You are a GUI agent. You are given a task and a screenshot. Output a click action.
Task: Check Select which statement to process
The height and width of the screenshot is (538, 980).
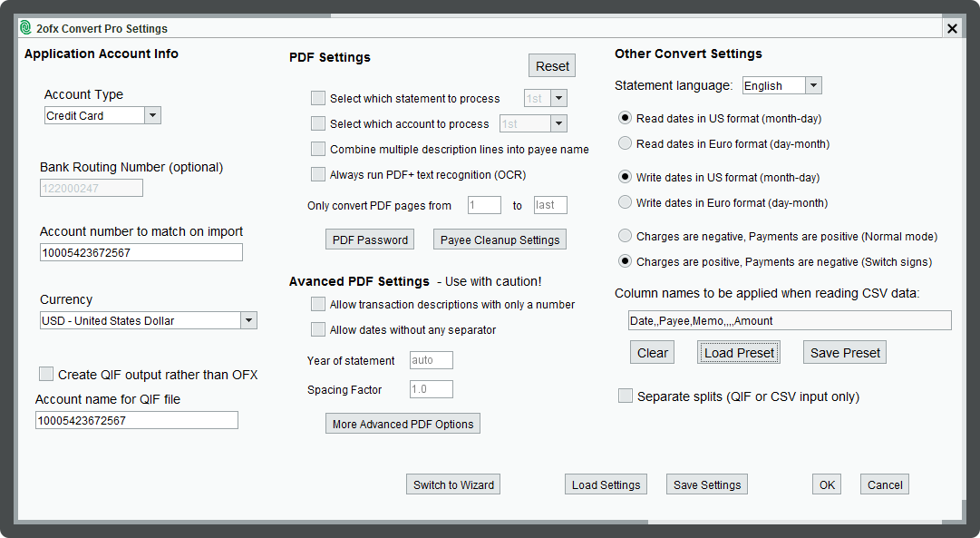coord(318,98)
